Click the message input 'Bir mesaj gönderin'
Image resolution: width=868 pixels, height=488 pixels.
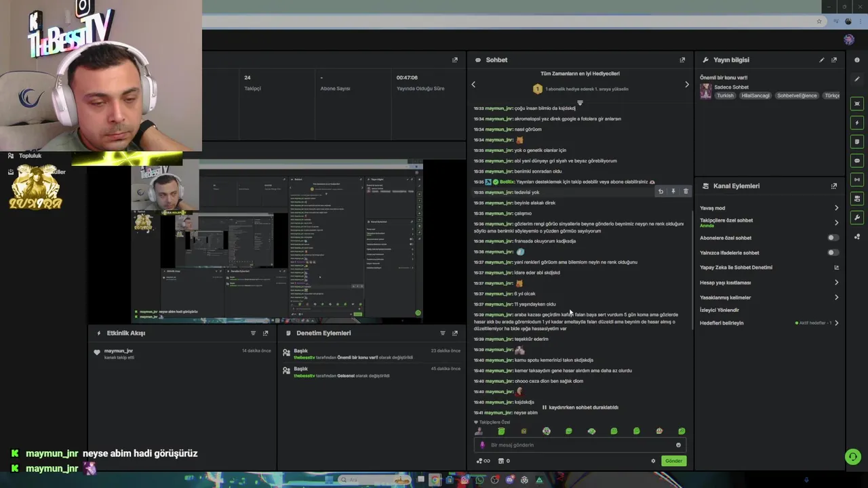(x=578, y=445)
